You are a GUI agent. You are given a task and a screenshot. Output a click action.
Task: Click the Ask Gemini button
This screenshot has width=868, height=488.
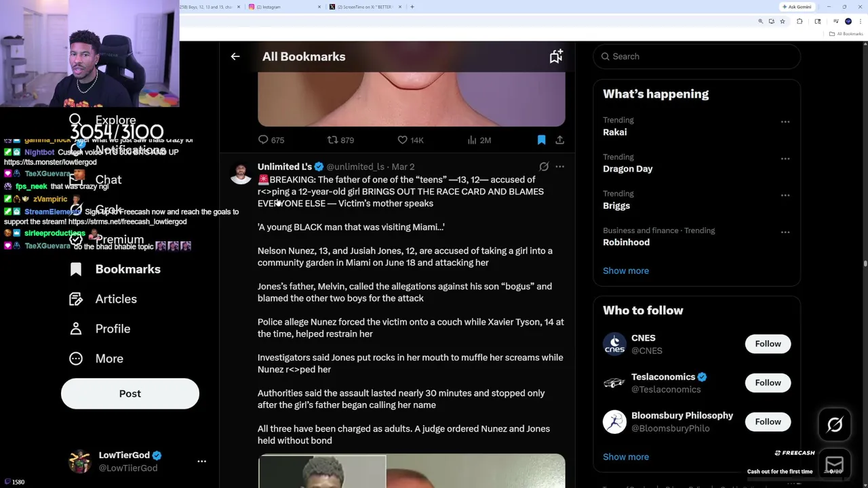[797, 7]
